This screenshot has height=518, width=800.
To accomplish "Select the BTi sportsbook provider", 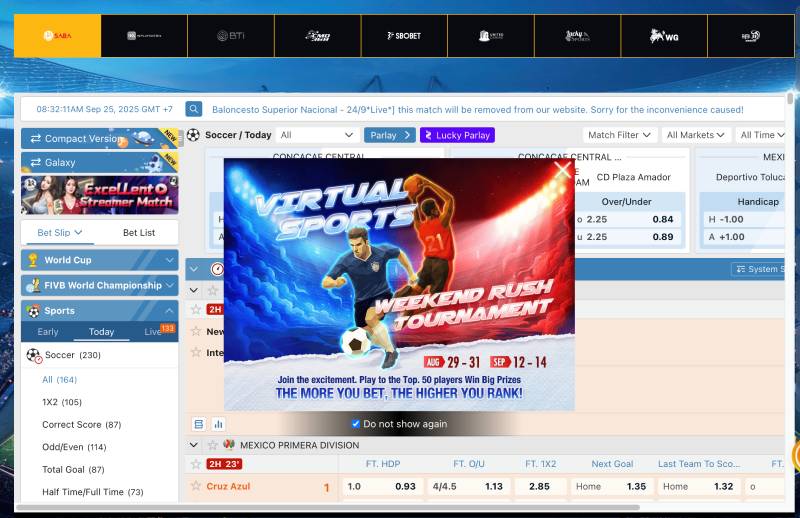I will pyautogui.click(x=230, y=36).
